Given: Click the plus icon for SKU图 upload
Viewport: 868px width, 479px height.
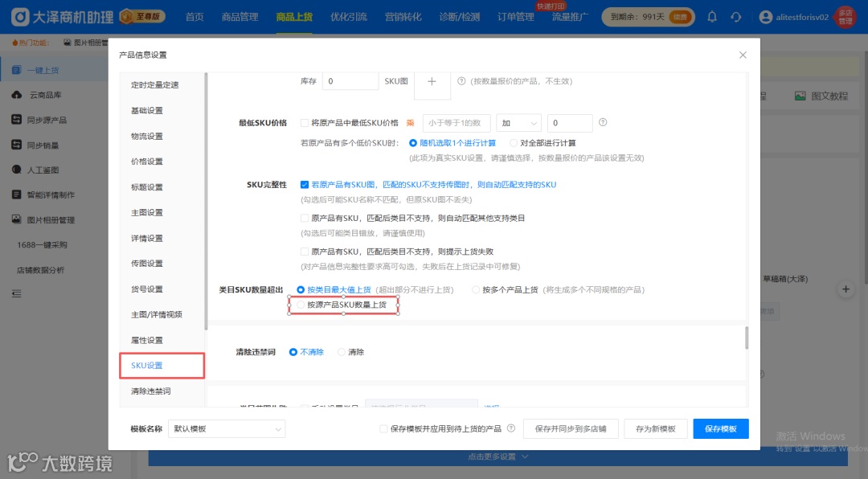Looking at the screenshot, I should [x=432, y=81].
